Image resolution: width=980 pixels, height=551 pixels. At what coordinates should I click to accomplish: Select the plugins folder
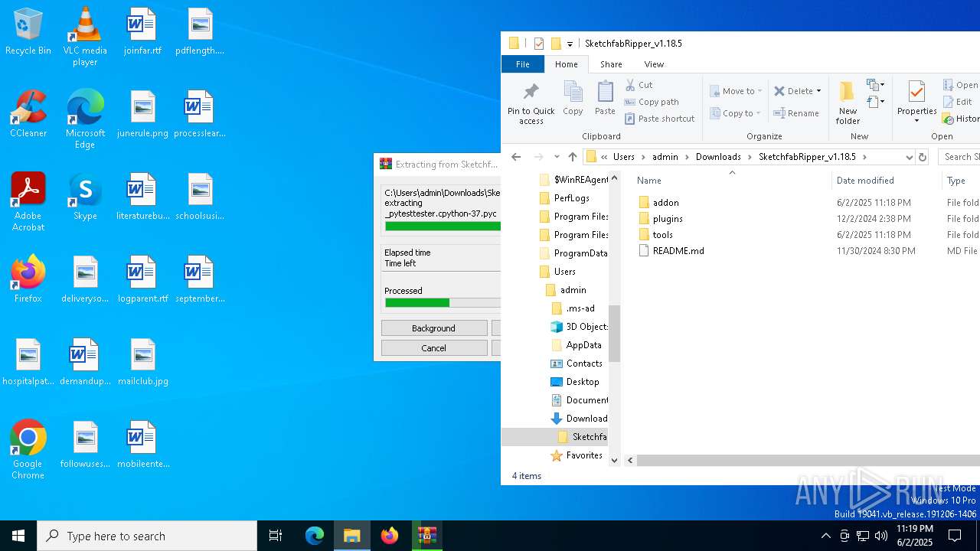[x=668, y=219]
